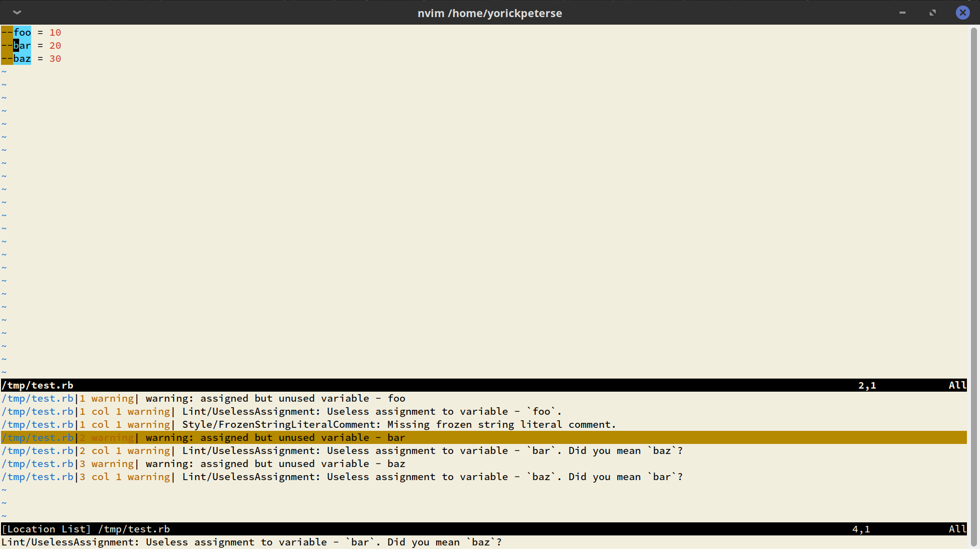Click the [Location List] status bar
This screenshot has width=980, height=550.
46,529
